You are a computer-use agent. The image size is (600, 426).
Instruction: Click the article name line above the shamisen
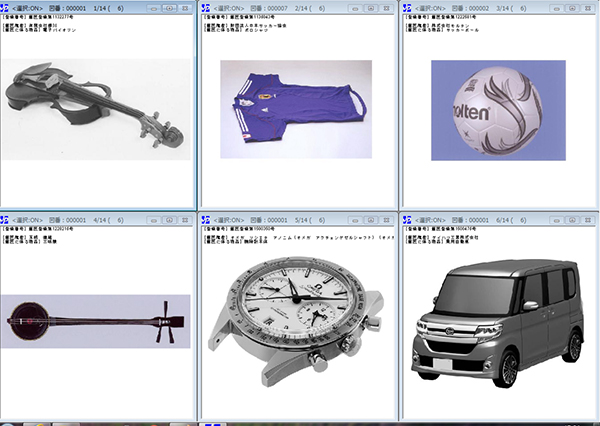(29, 242)
